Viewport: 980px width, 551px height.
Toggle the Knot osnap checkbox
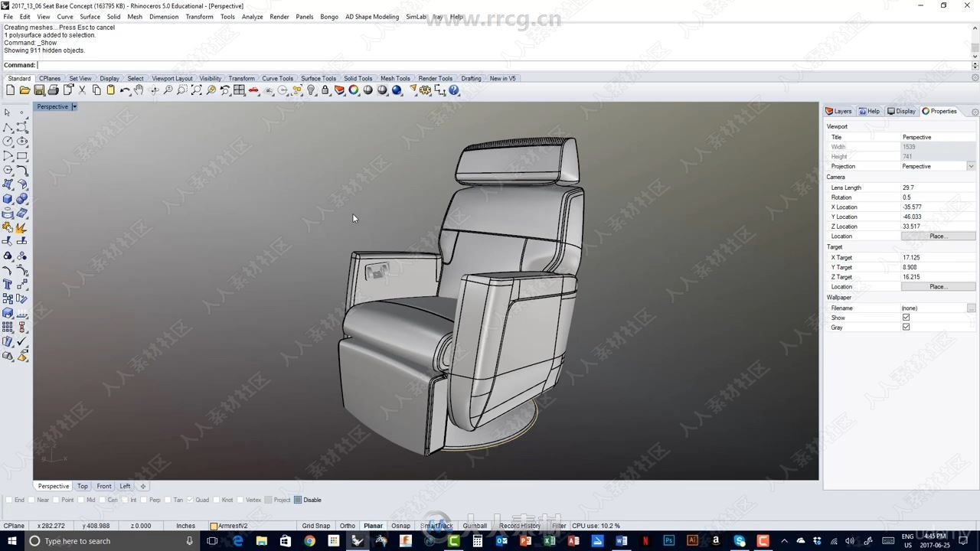click(216, 500)
